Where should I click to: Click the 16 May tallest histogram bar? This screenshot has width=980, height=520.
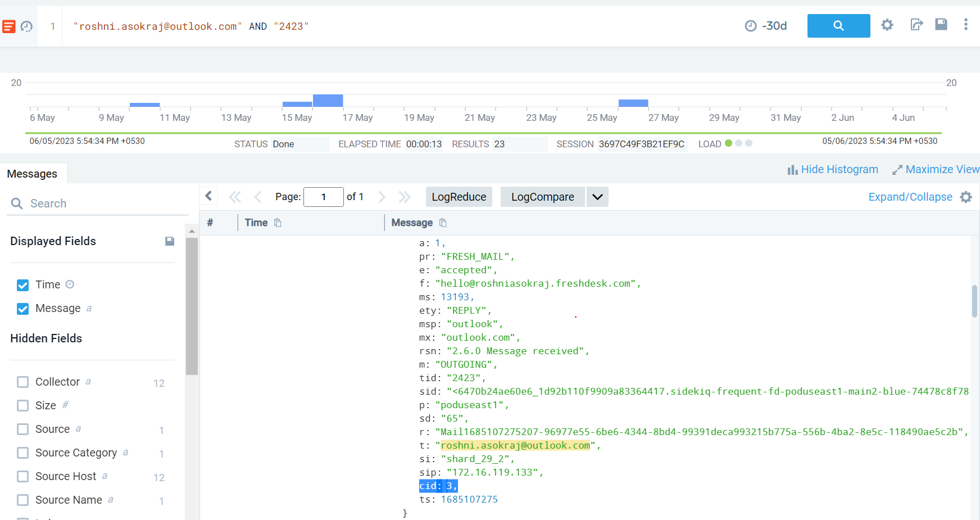(x=328, y=101)
